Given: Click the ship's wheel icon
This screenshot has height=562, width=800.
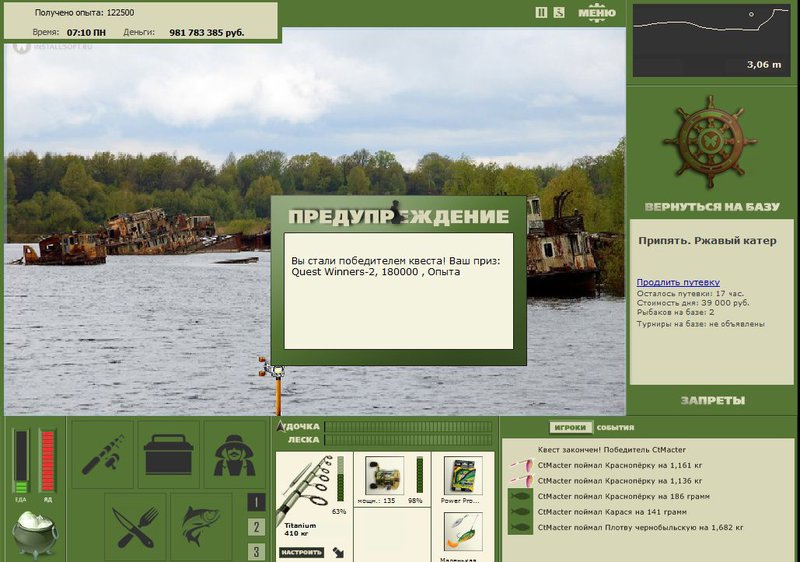Looking at the screenshot, I should 710,142.
